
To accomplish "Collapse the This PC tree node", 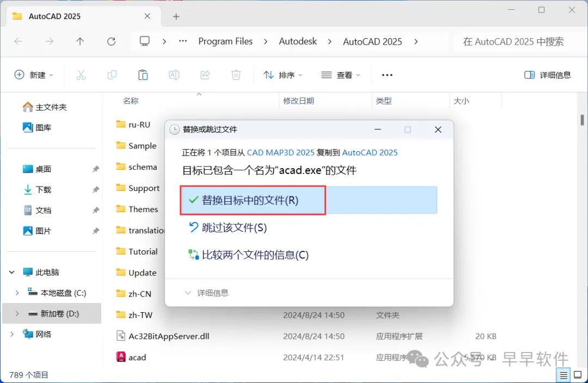I will click(12, 272).
